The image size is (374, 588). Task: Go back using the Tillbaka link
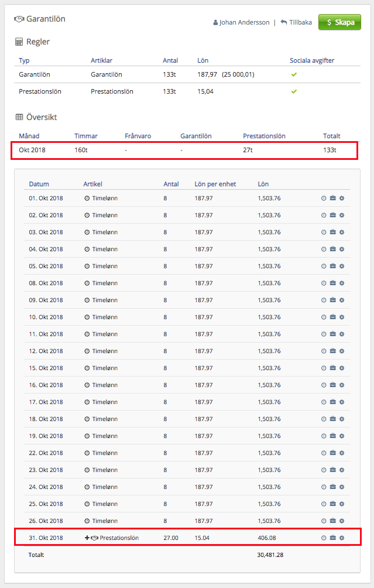296,23
